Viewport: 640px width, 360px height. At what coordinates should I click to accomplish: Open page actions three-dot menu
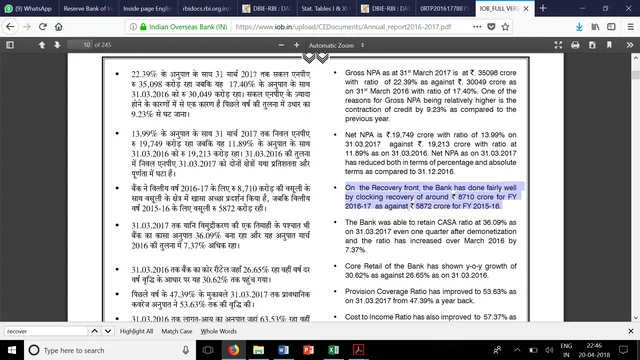(477, 27)
